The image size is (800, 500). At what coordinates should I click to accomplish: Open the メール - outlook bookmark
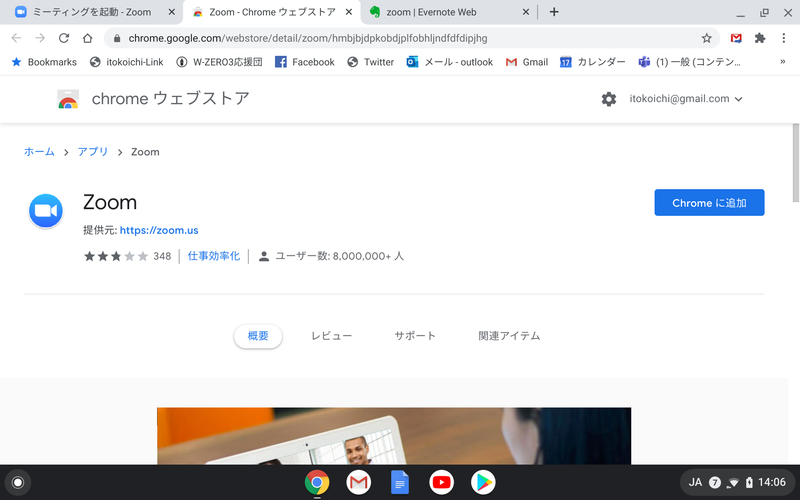pyautogui.click(x=449, y=62)
